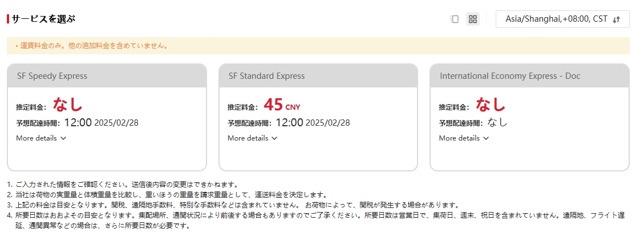Select International Economy Express - Doc header
Viewport: 644px width, 236px height.
(529, 75)
